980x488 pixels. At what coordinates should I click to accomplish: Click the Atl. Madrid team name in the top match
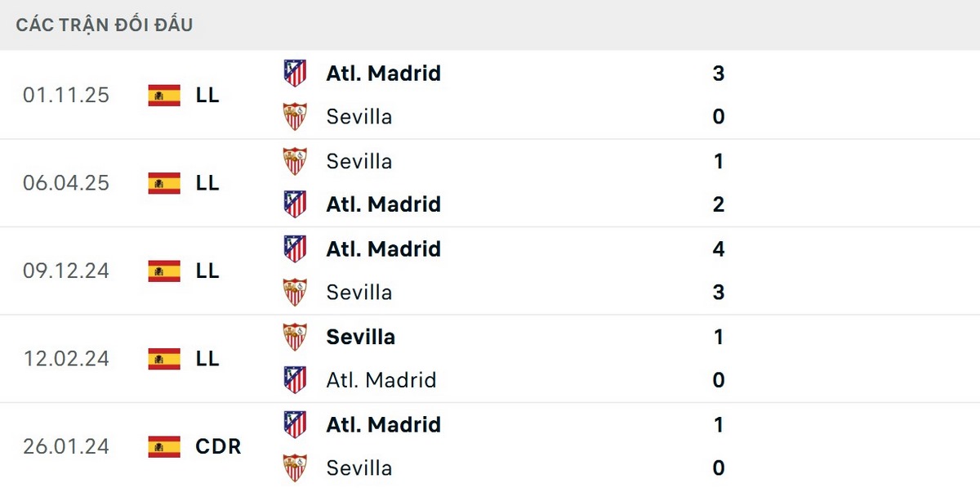(x=382, y=73)
